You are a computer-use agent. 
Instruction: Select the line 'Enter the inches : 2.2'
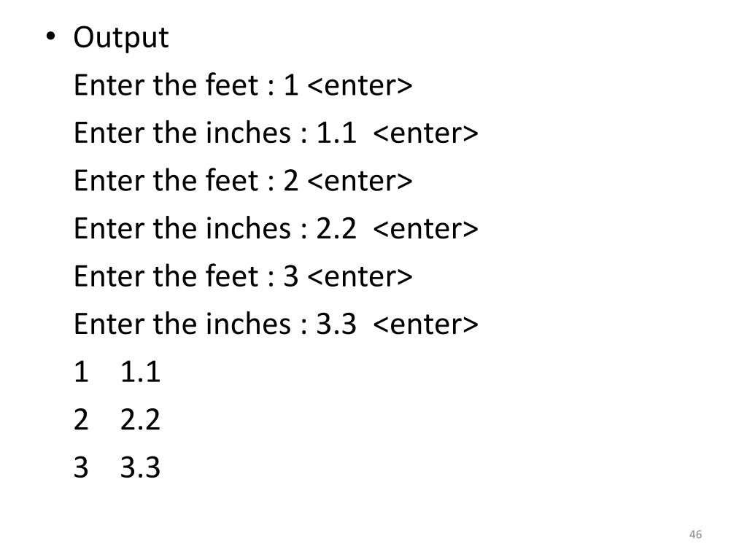point(215,228)
